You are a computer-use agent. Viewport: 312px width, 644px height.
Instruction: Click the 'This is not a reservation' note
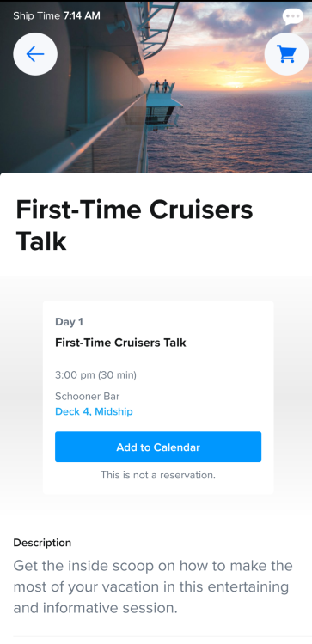click(158, 475)
